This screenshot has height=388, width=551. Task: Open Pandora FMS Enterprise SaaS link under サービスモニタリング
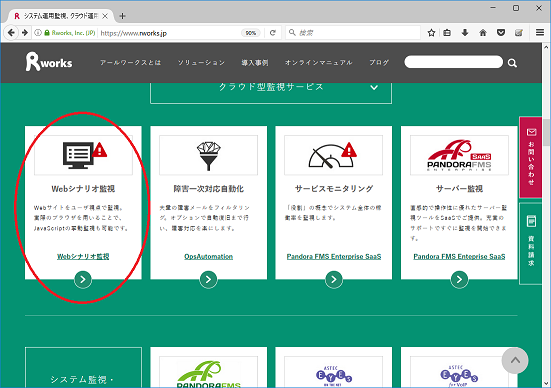point(334,257)
